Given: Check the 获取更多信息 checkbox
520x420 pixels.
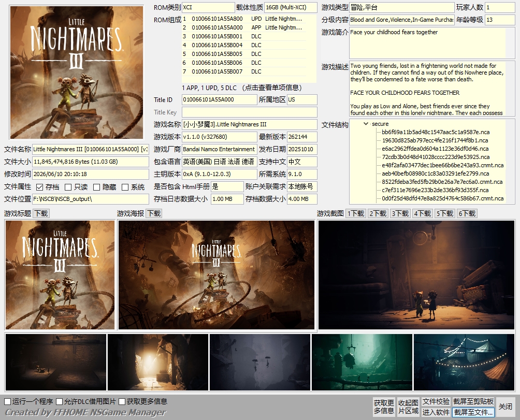Looking at the screenshot, I should (x=122, y=401).
